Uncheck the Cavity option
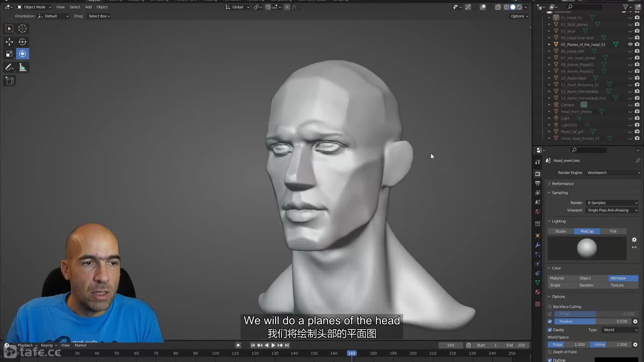 550,330
